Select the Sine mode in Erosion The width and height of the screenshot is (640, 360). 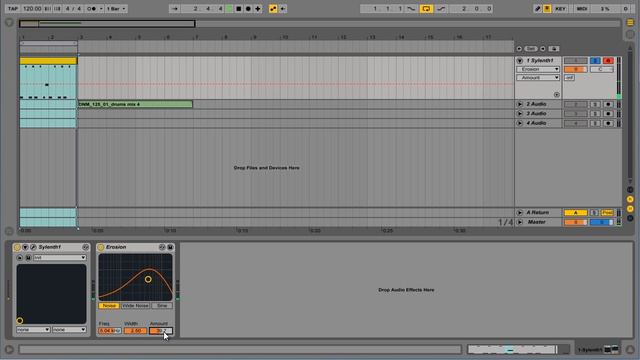(x=162, y=306)
